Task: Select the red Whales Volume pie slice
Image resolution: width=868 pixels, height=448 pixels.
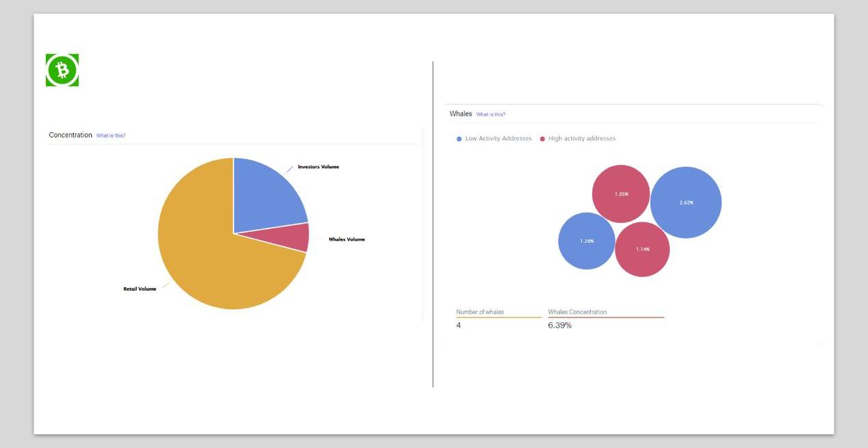Action: [296, 237]
